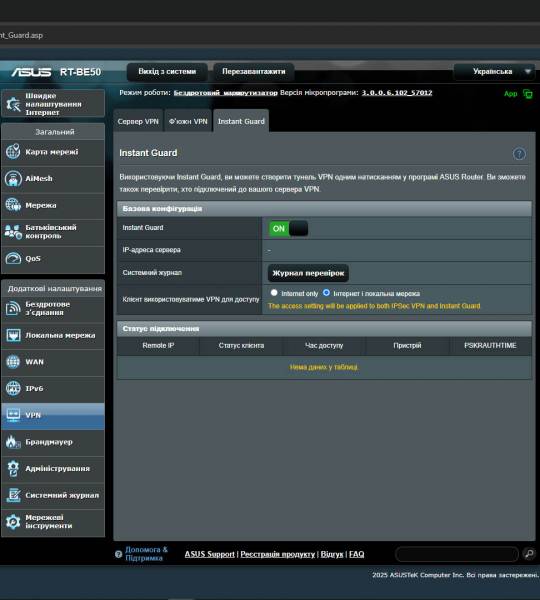Select the Internet only radio button
This screenshot has height=600, width=540.
click(x=274, y=293)
